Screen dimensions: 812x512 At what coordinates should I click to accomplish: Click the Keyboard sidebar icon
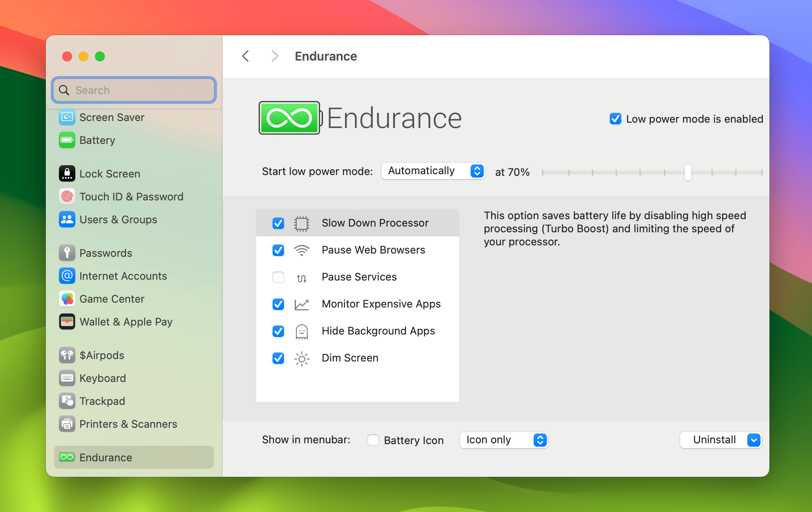tap(67, 378)
